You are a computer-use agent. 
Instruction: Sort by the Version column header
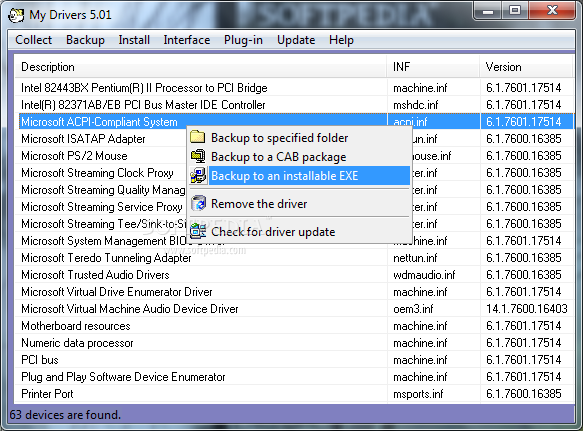point(526,67)
